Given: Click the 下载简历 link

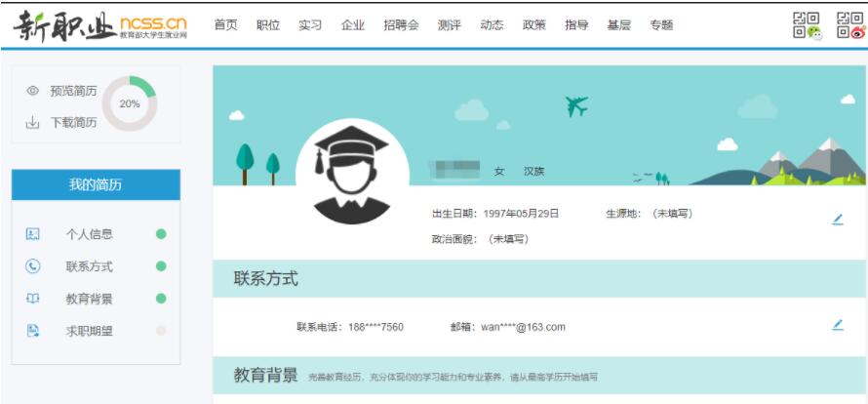Looking at the screenshot, I should tap(73, 123).
